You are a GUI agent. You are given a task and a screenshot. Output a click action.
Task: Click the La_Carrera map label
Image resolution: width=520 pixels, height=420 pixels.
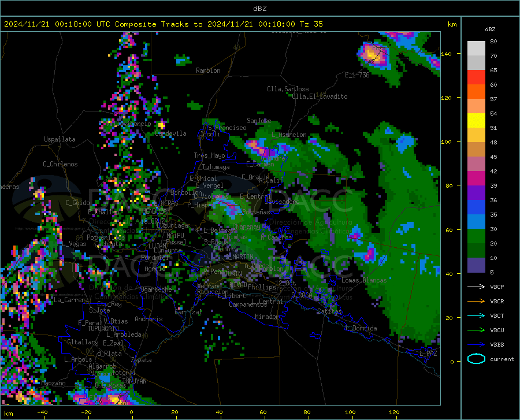pos(71,300)
